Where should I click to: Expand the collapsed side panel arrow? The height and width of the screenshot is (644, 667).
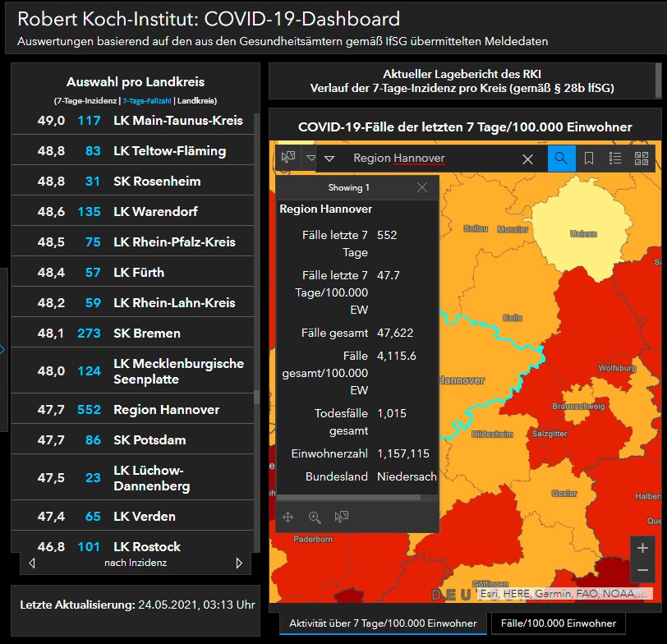(x=2, y=350)
